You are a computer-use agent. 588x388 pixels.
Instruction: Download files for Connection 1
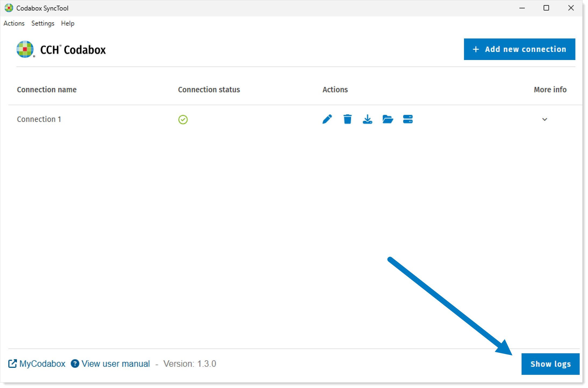pyautogui.click(x=367, y=119)
